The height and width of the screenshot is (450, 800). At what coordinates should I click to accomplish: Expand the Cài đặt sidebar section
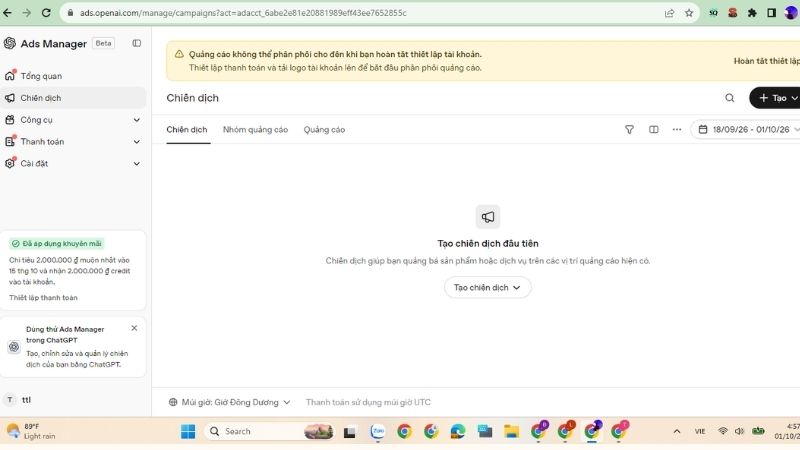tap(73, 164)
